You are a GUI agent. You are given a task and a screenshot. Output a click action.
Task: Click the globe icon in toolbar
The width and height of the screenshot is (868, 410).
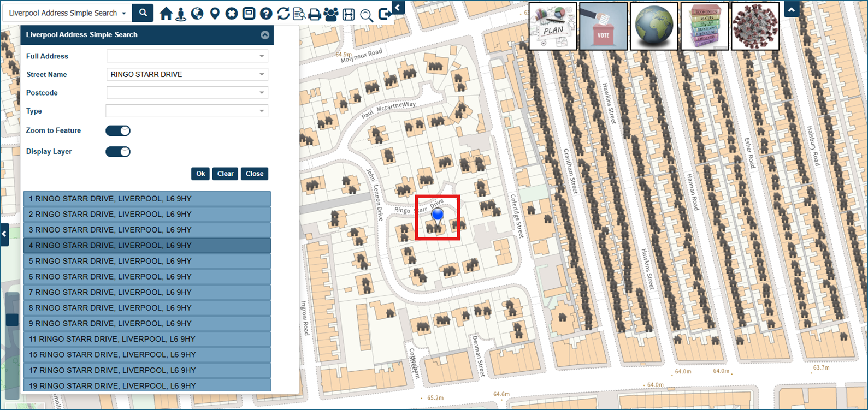click(197, 14)
